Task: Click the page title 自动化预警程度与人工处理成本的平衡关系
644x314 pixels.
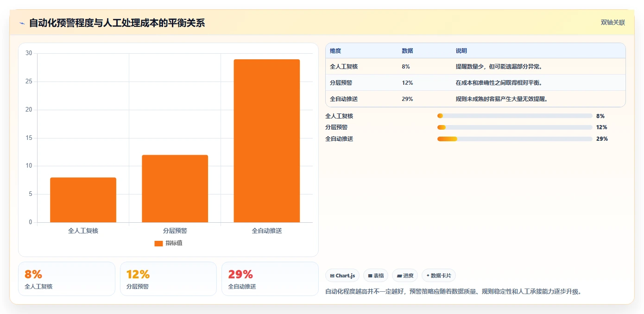Action: click(x=117, y=23)
